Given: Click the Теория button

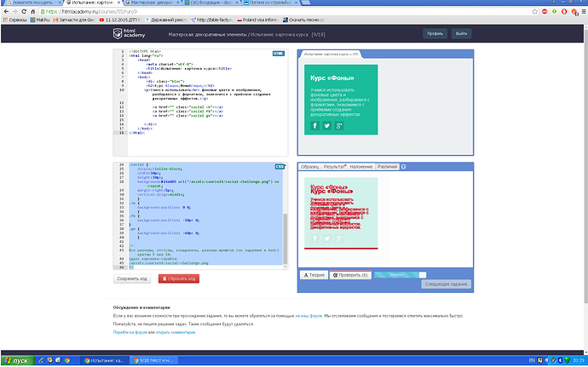Looking at the screenshot, I should pyautogui.click(x=314, y=275).
